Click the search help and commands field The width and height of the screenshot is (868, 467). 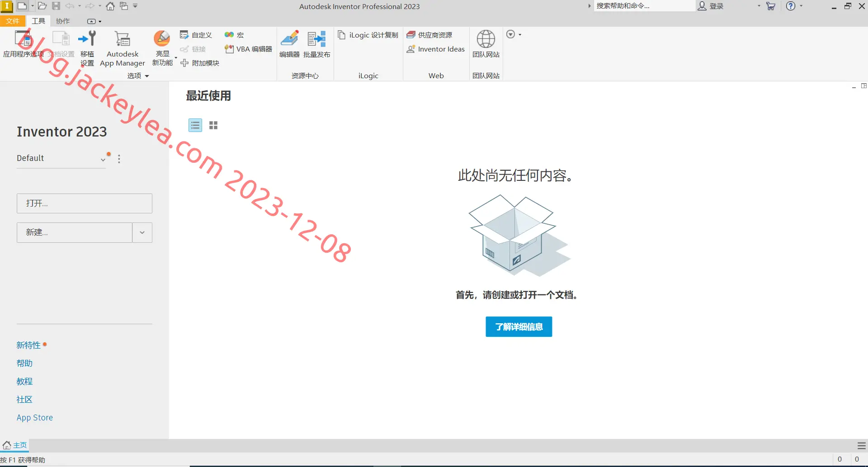[644, 6]
